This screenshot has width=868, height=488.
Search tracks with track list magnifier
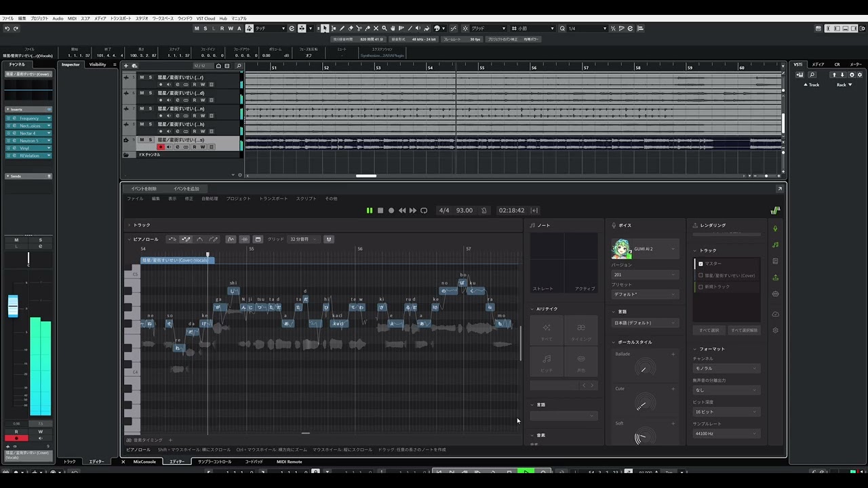point(239,66)
